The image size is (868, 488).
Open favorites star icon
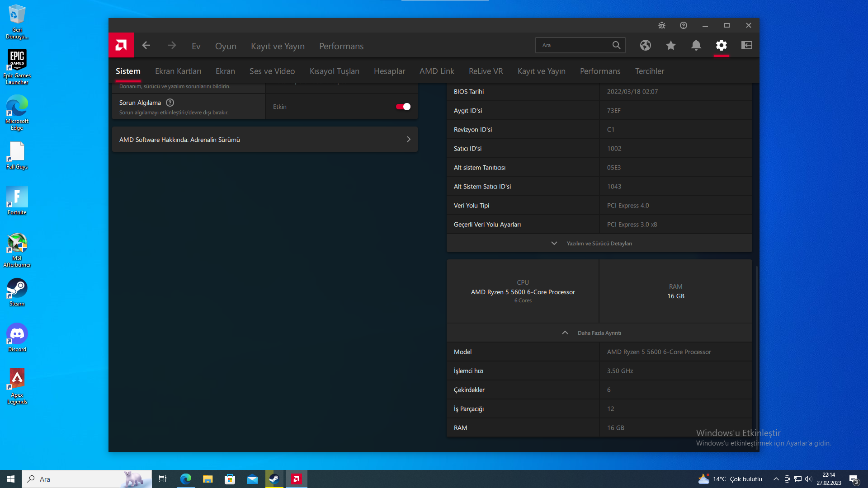click(x=671, y=45)
